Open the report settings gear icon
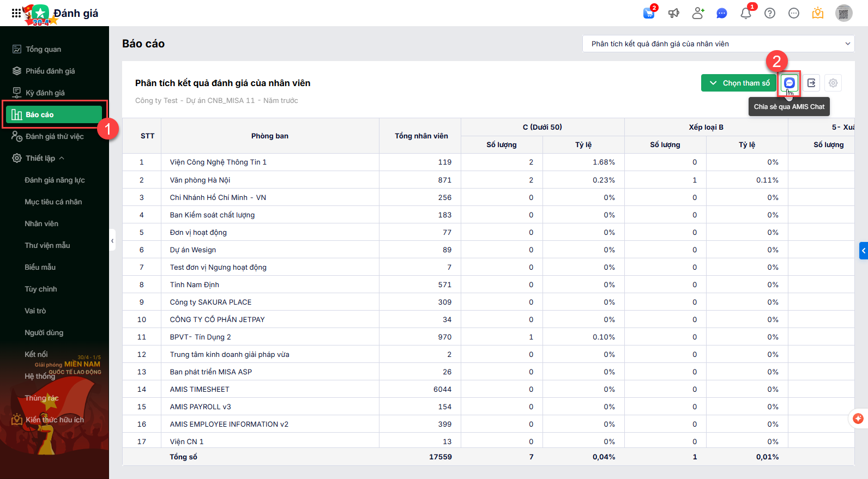The height and width of the screenshot is (479, 868). [833, 83]
